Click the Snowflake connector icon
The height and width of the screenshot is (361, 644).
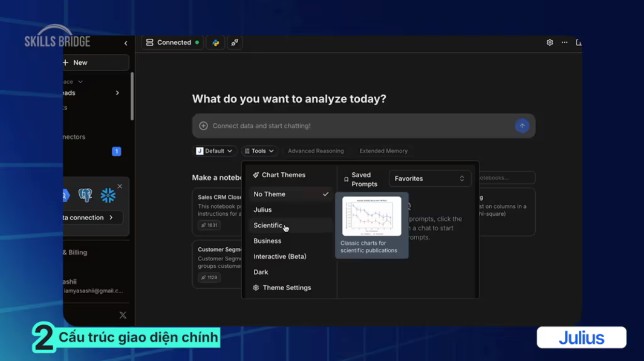108,195
